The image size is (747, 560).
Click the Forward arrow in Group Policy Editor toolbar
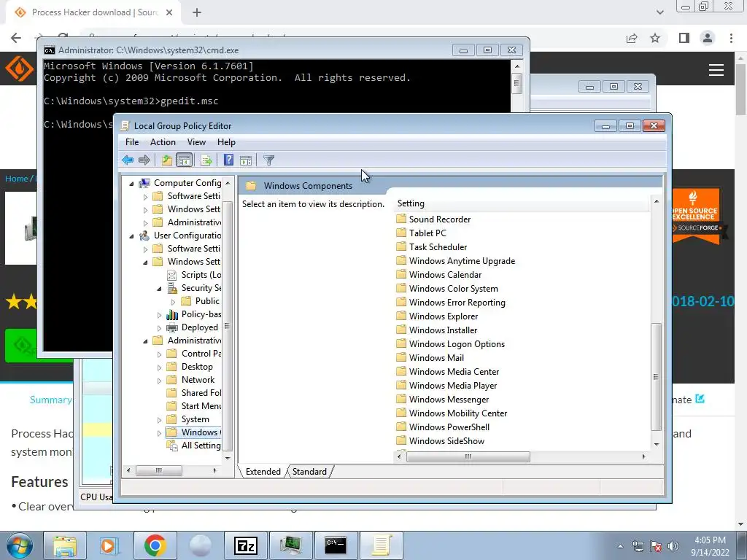[x=144, y=160]
